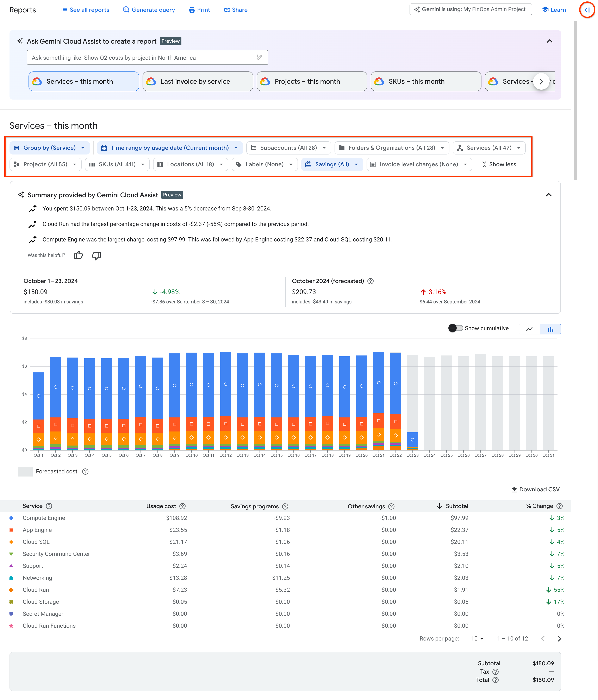598x700 pixels.
Task: Click the Tax help question icon
Action: [x=495, y=672]
